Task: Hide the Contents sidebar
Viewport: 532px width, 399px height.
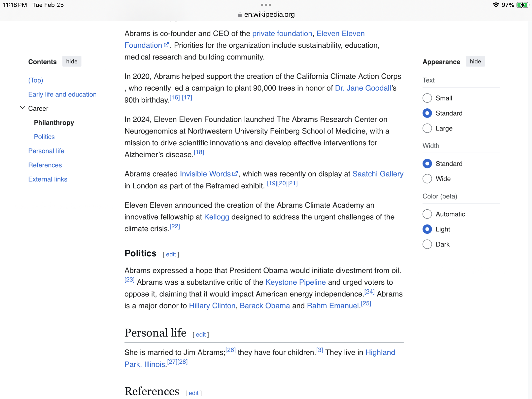Action: (72, 61)
